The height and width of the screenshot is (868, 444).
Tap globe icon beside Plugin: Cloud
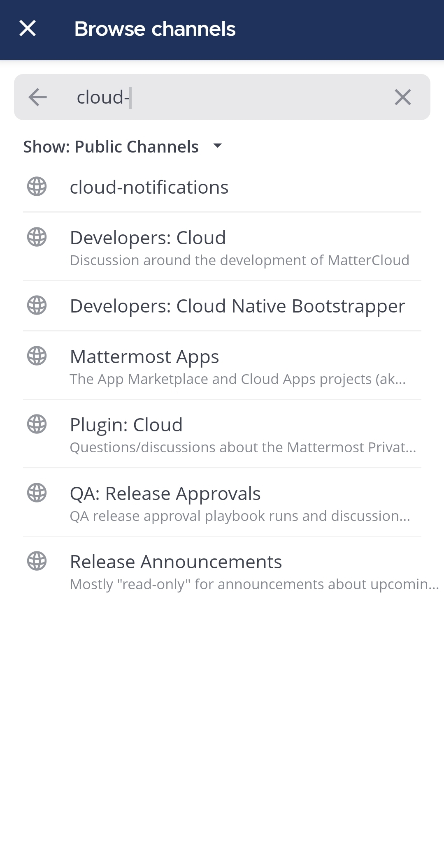tap(37, 424)
